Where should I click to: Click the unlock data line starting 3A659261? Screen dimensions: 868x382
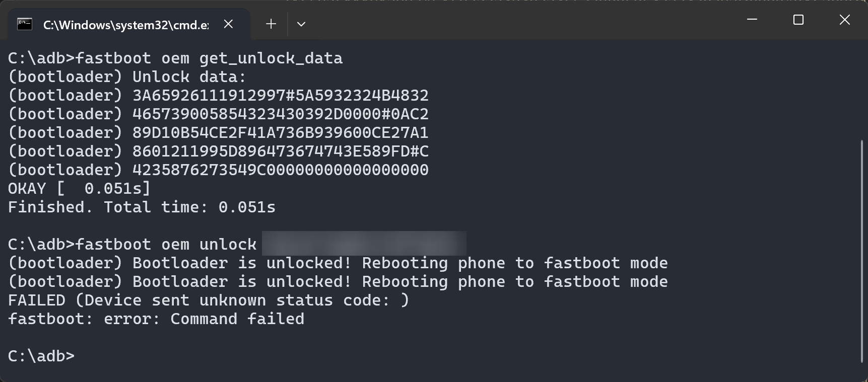[280, 96]
